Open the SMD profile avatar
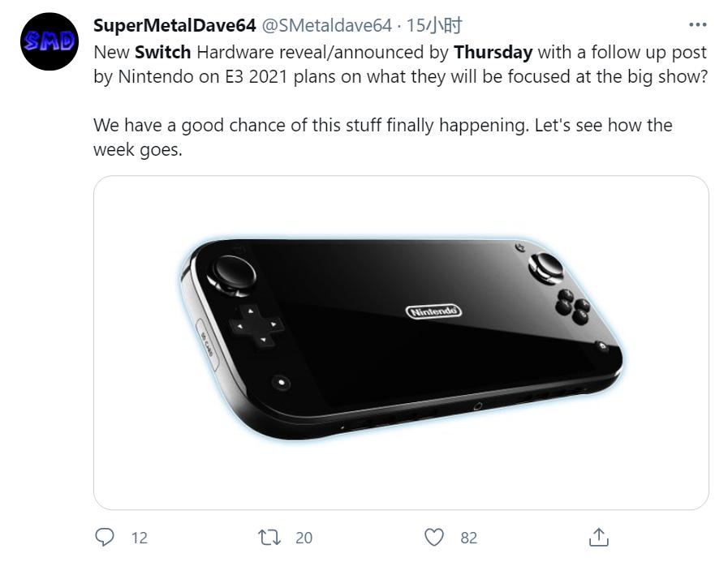728x562 pixels. 50,42
